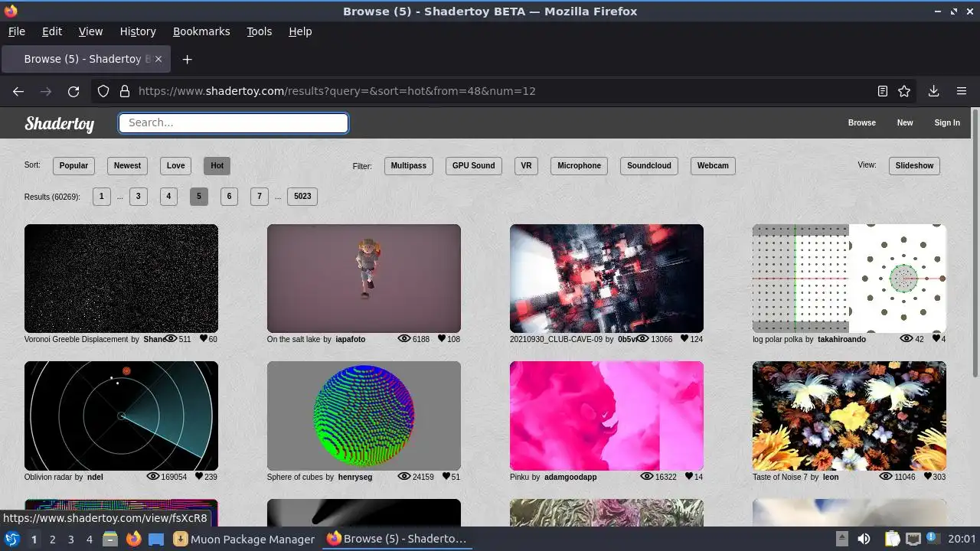This screenshot has width=980, height=551.
Task: Click New in the Shadertoy header
Action: click(905, 122)
